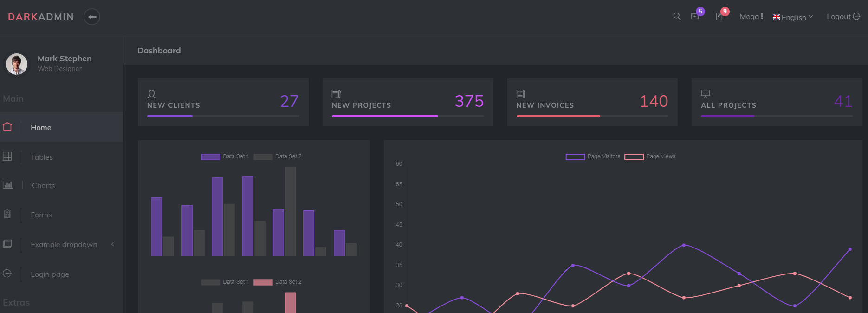Click the All Projects count 41
Screen dimensions: 868x313
tap(843, 101)
